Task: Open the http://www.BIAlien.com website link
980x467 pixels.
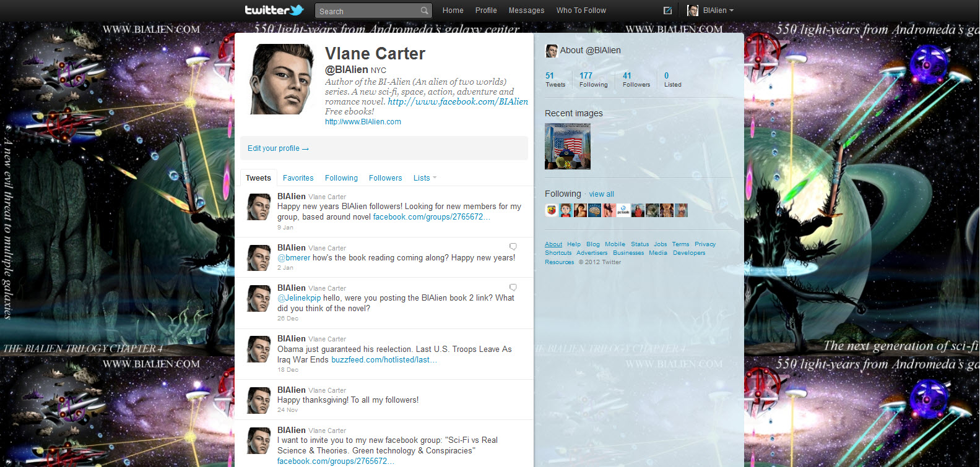Action: pyautogui.click(x=363, y=122)
